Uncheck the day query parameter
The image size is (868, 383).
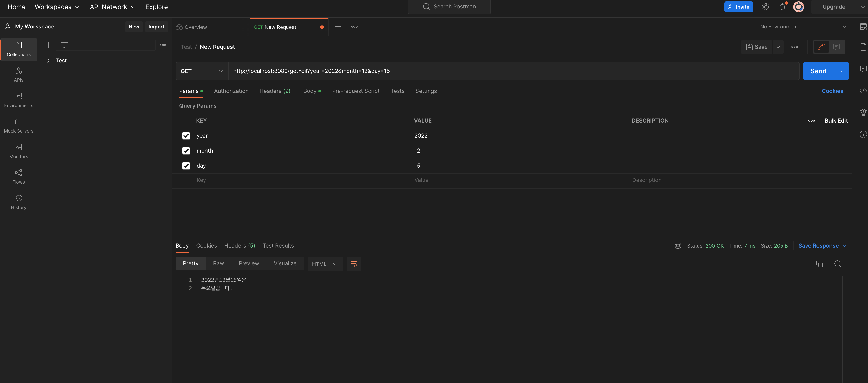tap(186, 166)
